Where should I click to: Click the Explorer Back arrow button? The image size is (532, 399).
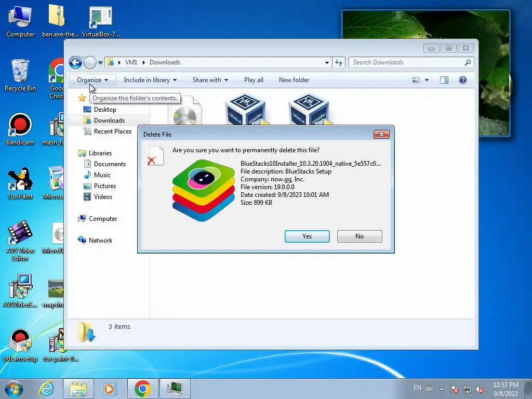click(75, 62)
